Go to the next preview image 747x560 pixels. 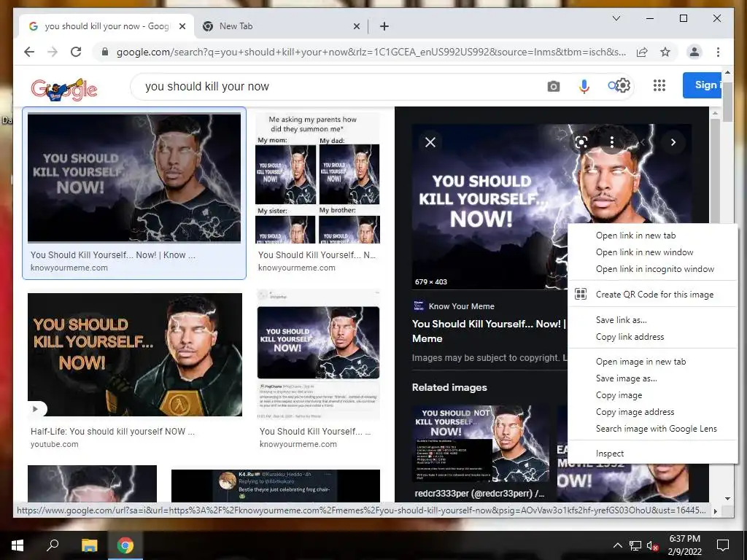coord(673,142)
